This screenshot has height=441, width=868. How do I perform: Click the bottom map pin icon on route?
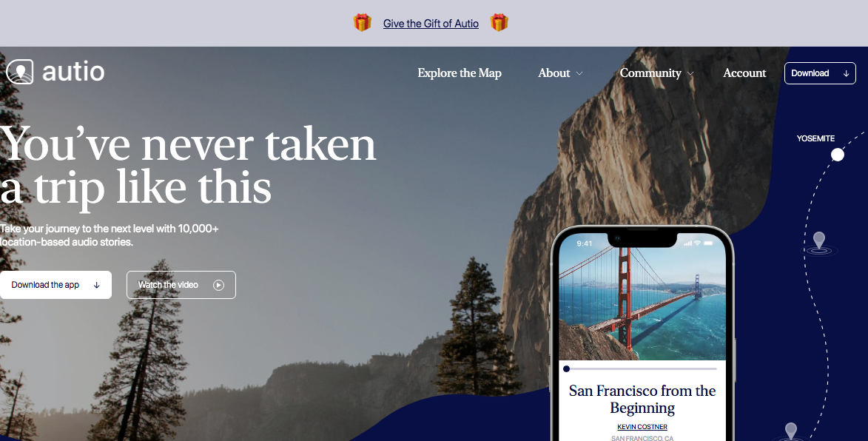(791, 431)
